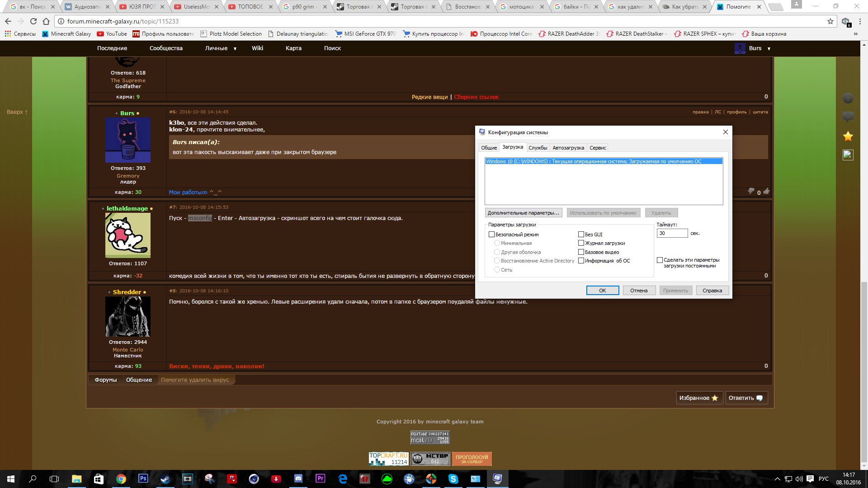Click the ПРОГОЛОСУЙ ЗА СЕРВЕР banner
868x488 pixels.
(472, 459)
